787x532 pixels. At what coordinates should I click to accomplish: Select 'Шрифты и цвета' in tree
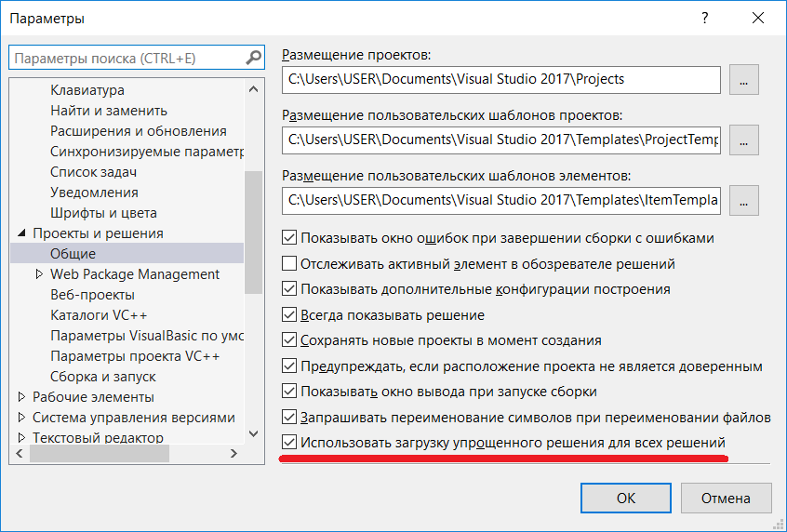[103, 213]
